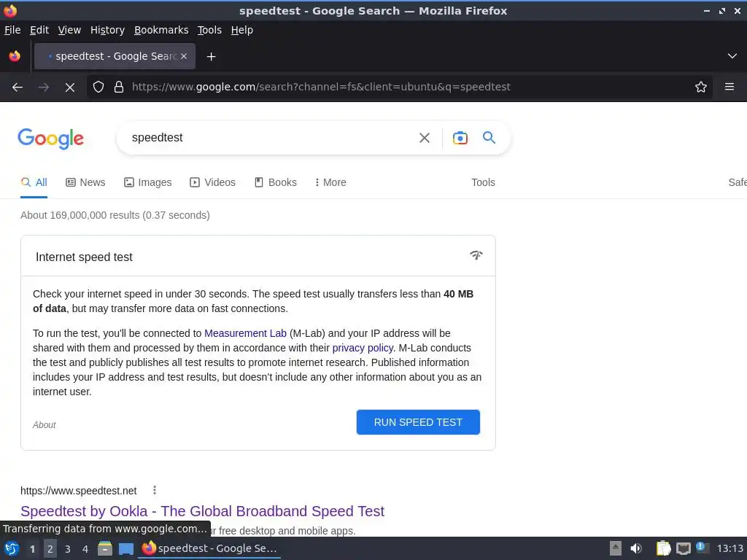This screenshot has height=560, width=747.
Task: Open the File menu
Action: 12,30
